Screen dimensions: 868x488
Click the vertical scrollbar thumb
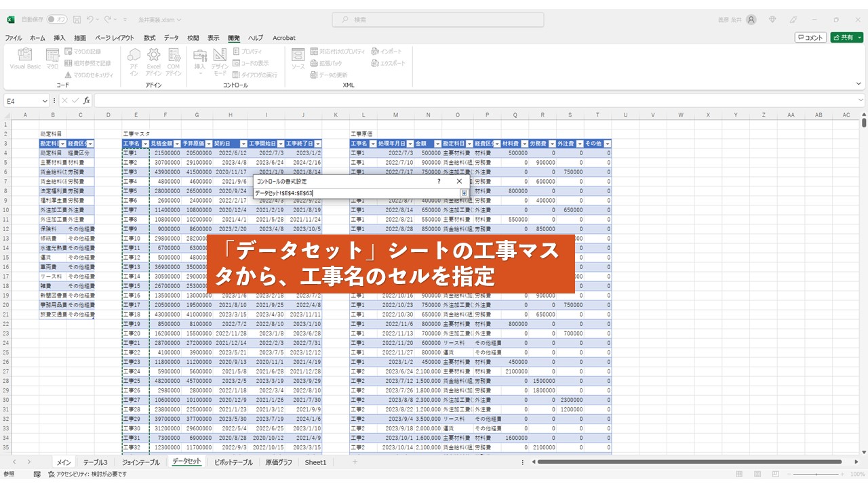click(x=864, y=123)
